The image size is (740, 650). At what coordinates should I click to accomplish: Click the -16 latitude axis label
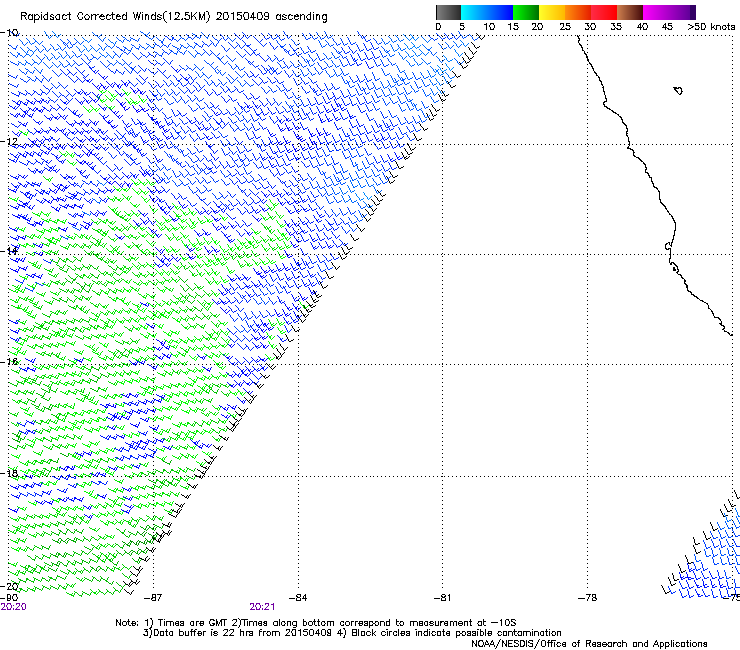[x=9, y=362]
